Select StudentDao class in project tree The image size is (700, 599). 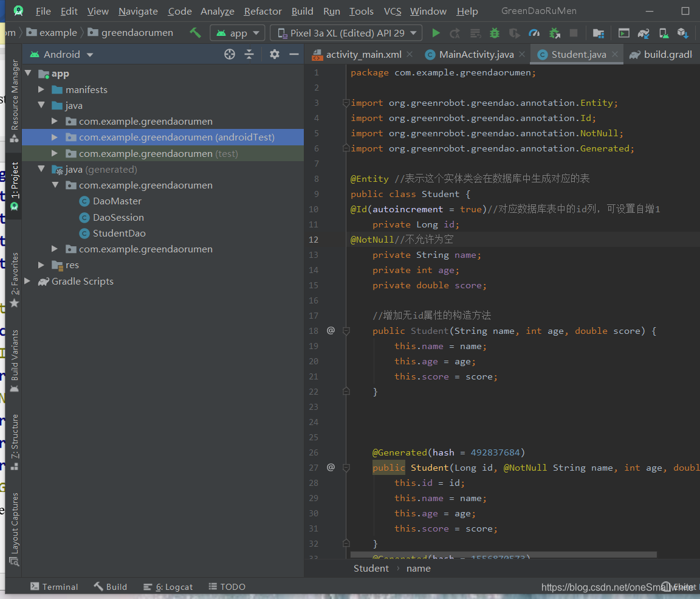118,233
